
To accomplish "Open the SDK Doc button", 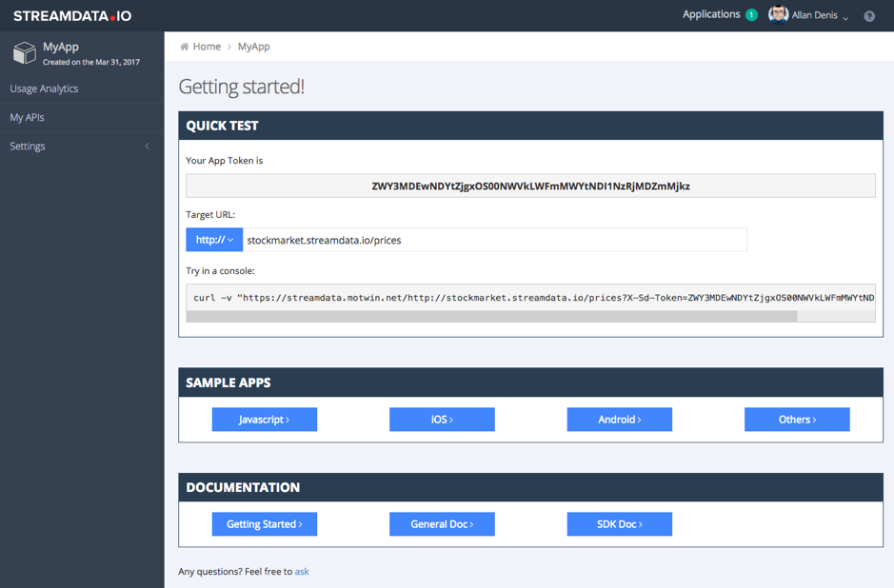I will [x=620, y=524].
